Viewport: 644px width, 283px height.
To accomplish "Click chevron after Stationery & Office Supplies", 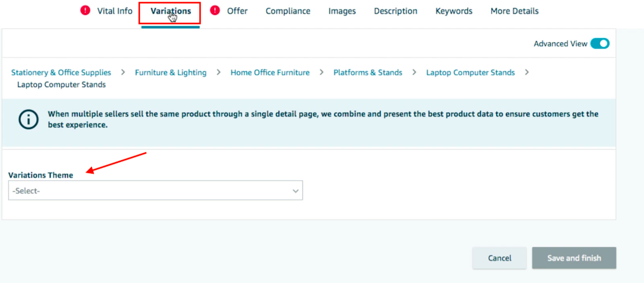I will (x=123, y=72).
